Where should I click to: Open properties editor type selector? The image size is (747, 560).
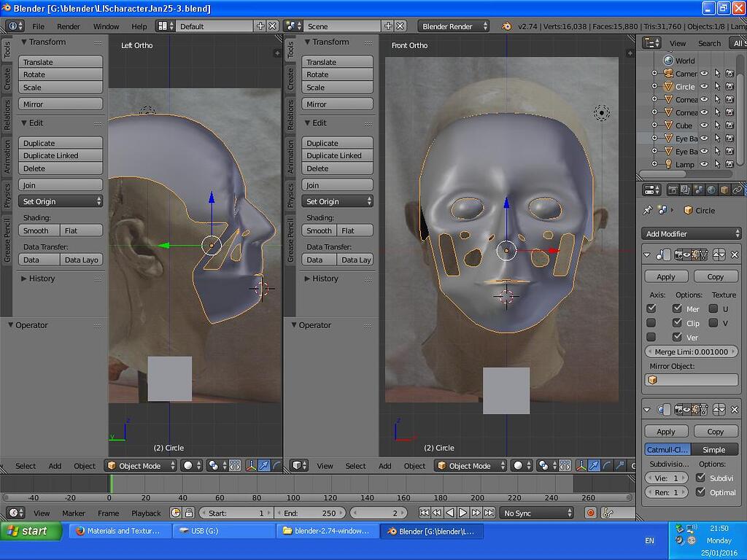(x=651, y=190)
